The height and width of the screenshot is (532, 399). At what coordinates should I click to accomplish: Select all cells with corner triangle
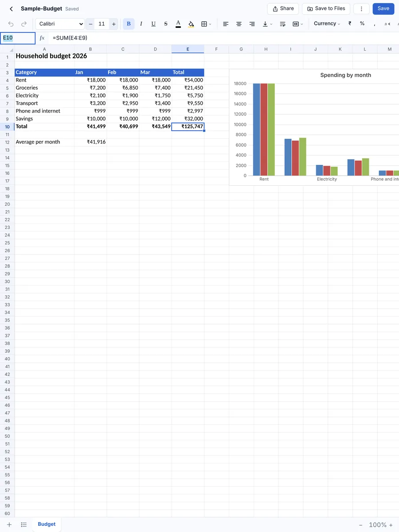[x=7, y=49]
